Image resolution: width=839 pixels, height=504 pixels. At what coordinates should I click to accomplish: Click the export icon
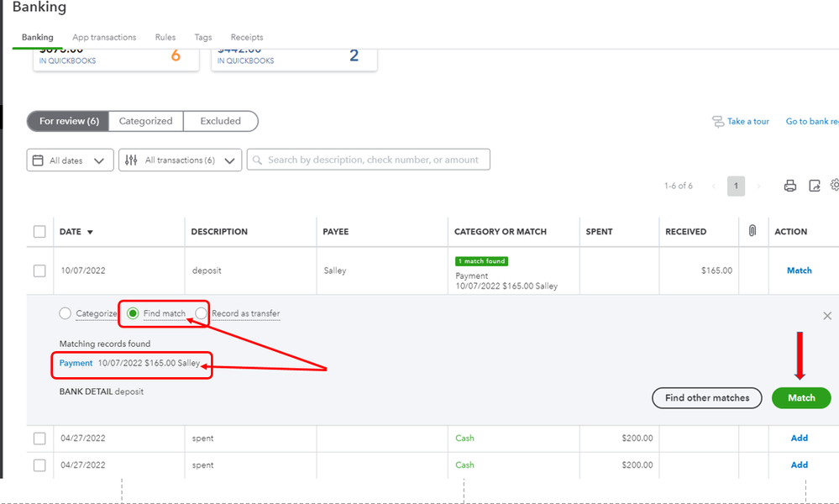(815, 186)
